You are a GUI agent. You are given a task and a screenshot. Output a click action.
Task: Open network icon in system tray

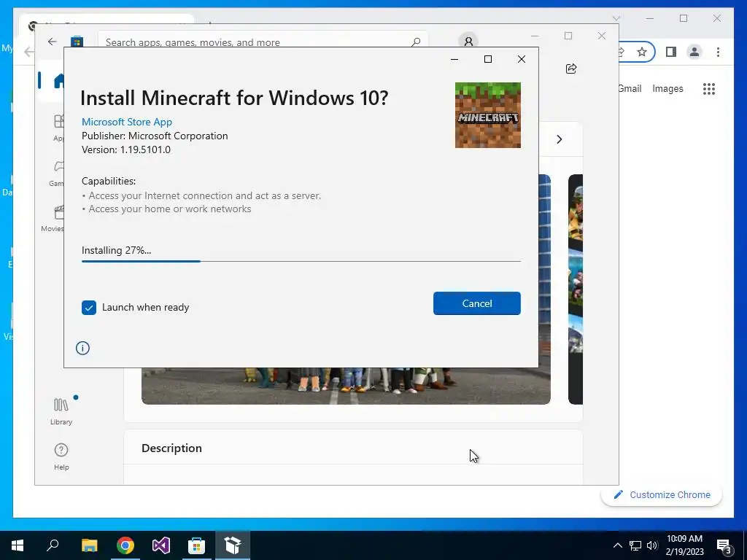(635, 545)
